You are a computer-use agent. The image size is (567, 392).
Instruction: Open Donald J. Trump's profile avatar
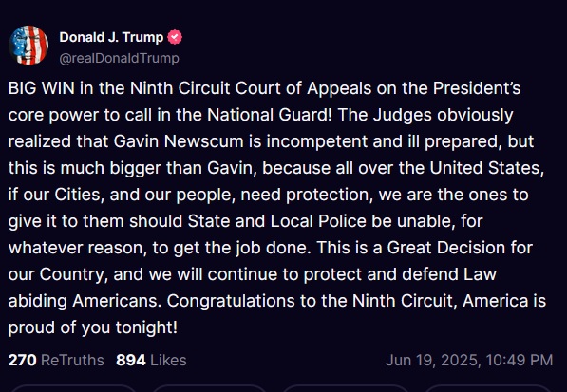point(28,46)
